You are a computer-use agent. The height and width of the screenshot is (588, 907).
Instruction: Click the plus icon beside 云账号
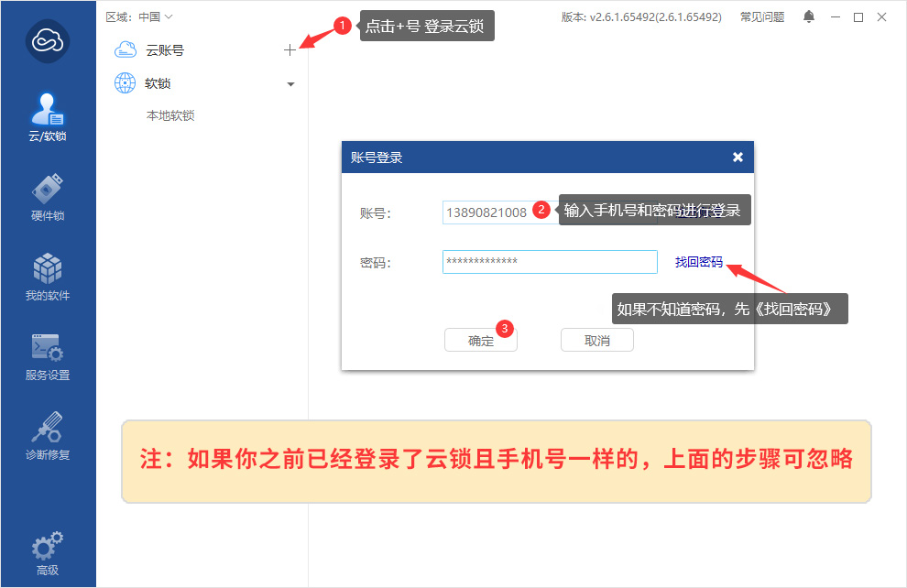[290, 50]
